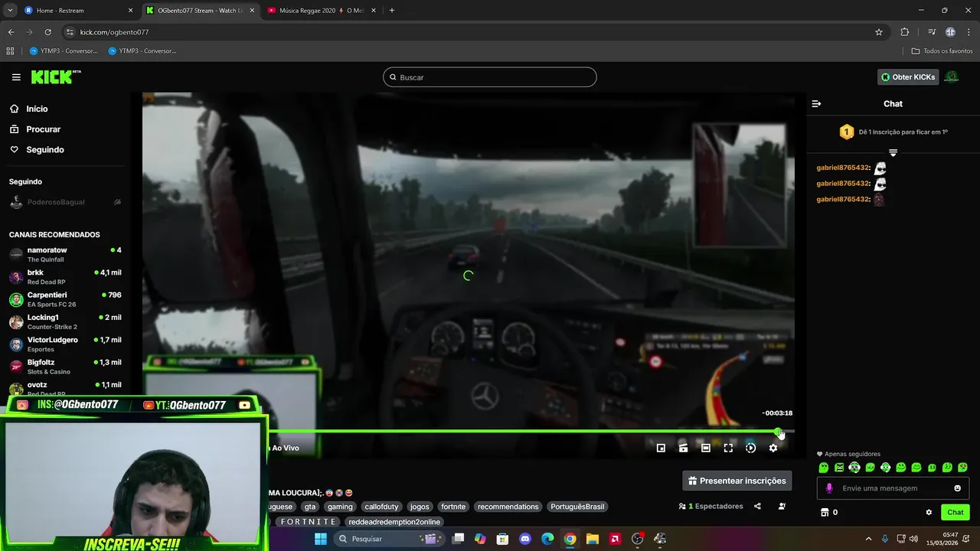Open the VictorLudgero Esportes channel

click(65, 344)
